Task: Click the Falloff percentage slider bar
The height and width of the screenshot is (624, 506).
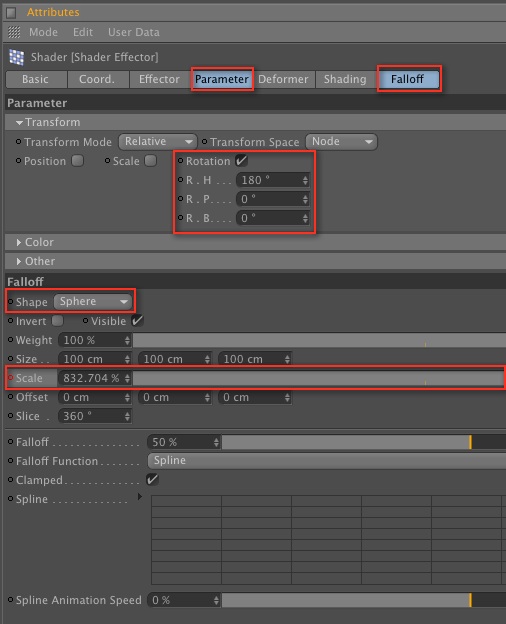Action: click(364, 442)
